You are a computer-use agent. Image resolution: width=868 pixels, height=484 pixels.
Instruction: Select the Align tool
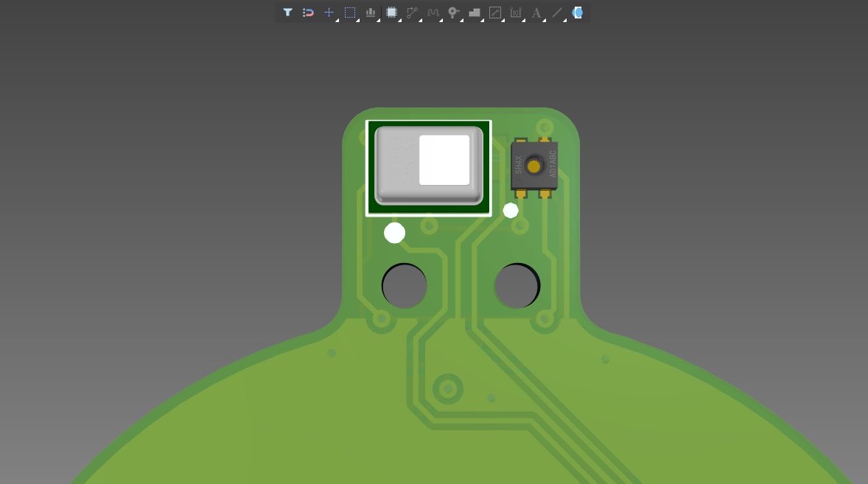coord(370,12)
